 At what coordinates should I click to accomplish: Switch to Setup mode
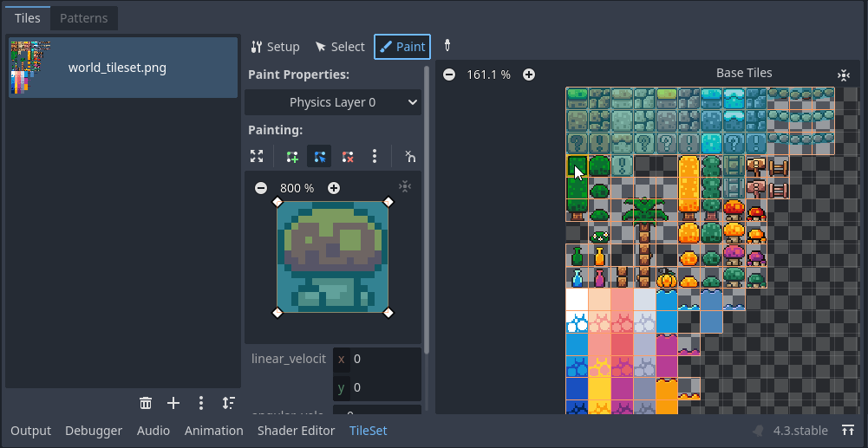pos(275,47)
